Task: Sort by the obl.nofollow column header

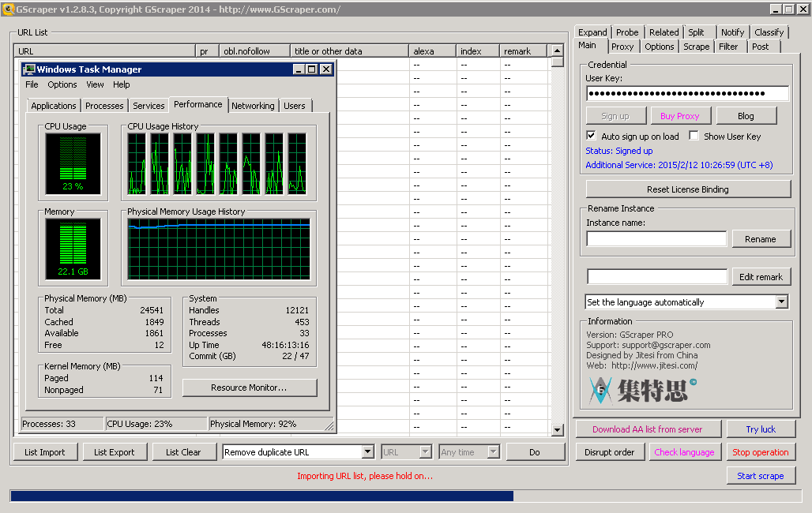Action: [254, 51]
